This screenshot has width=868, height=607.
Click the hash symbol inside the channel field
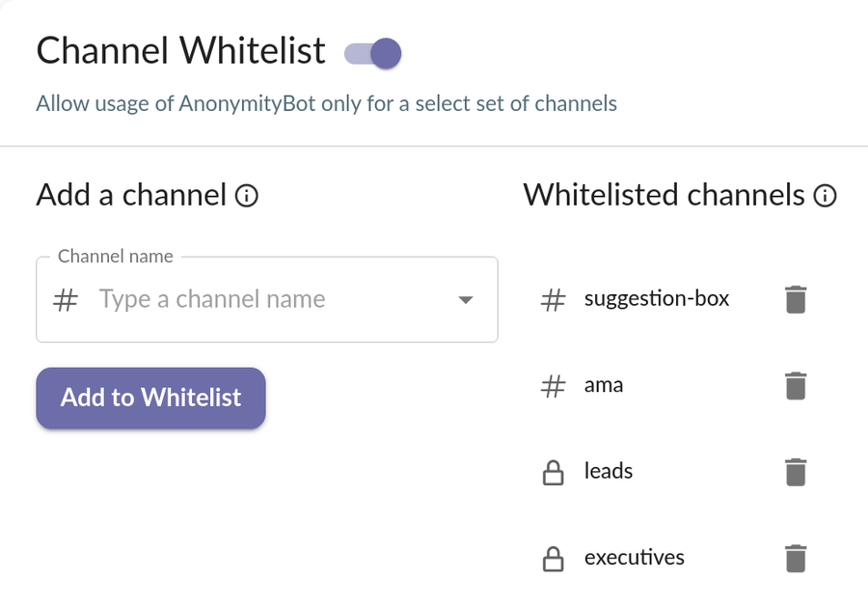coord(65,299)
